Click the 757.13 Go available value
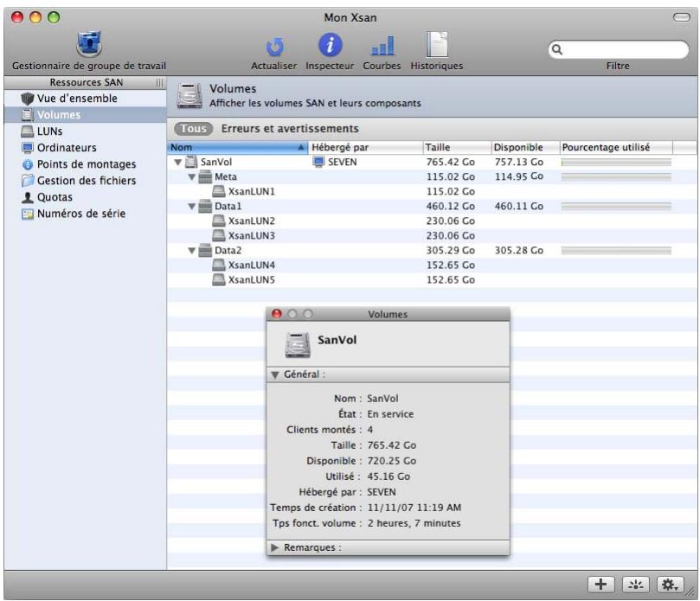The width and height of the screenshot is (700, 601). click(x=519, y=163)
